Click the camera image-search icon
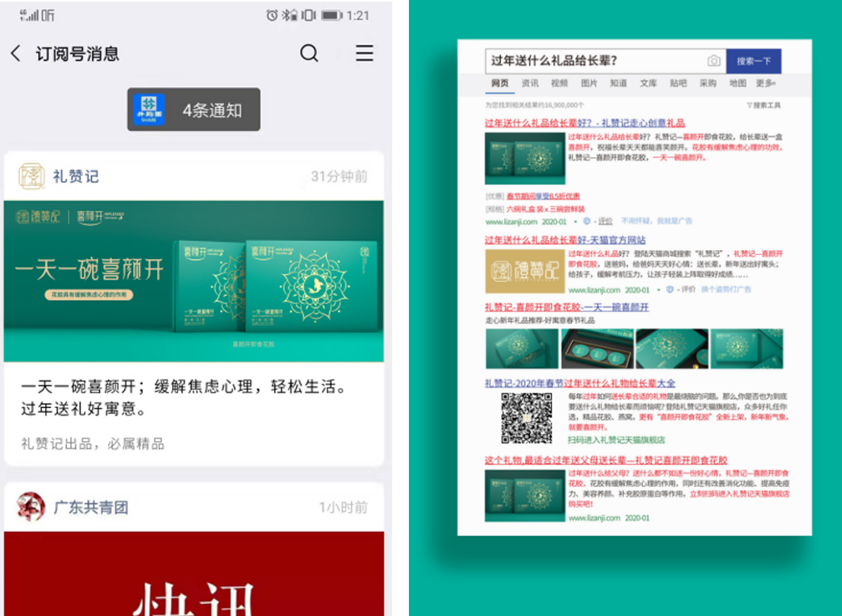The width and height of the screenshot is (842, 616). (713, 61)
